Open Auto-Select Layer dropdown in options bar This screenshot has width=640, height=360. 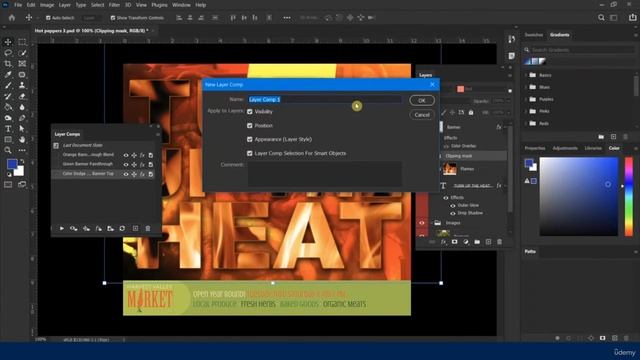[x=91, y=18]
